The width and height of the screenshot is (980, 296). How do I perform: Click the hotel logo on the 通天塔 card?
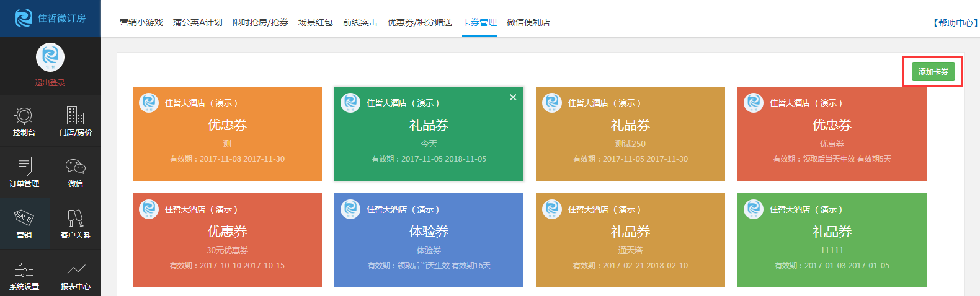point(552,209)
